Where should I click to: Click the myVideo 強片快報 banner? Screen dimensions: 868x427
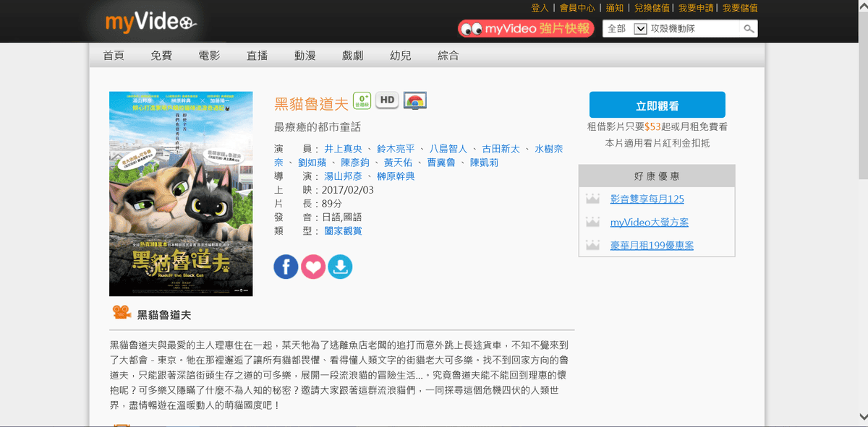pos(526,29)
